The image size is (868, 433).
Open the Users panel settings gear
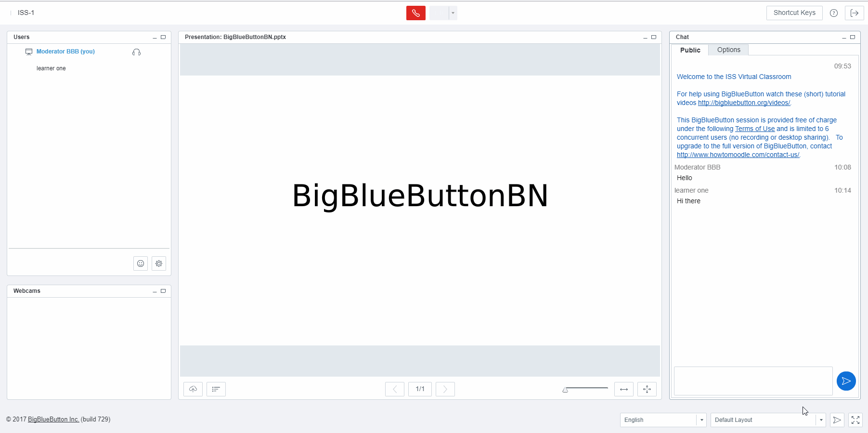(x=159, y=263)
